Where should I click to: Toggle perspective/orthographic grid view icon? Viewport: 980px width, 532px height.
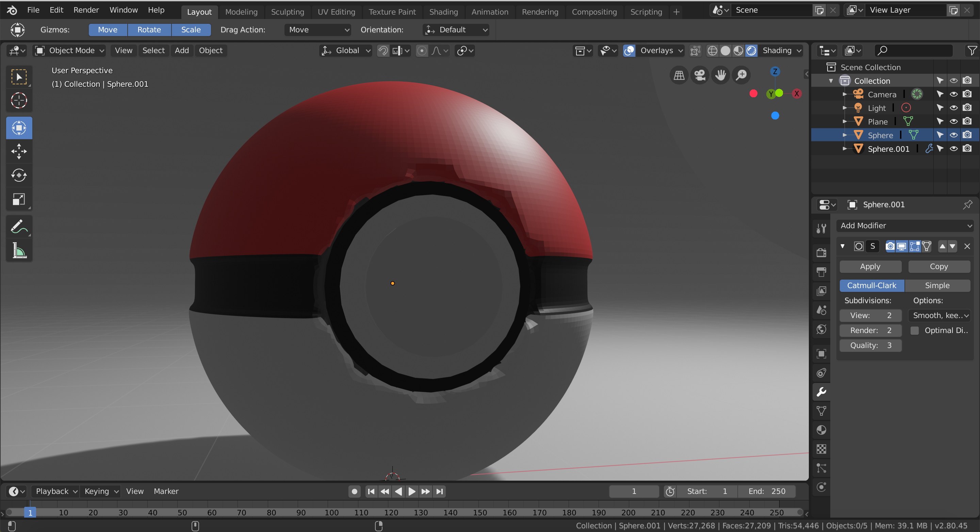679,75
